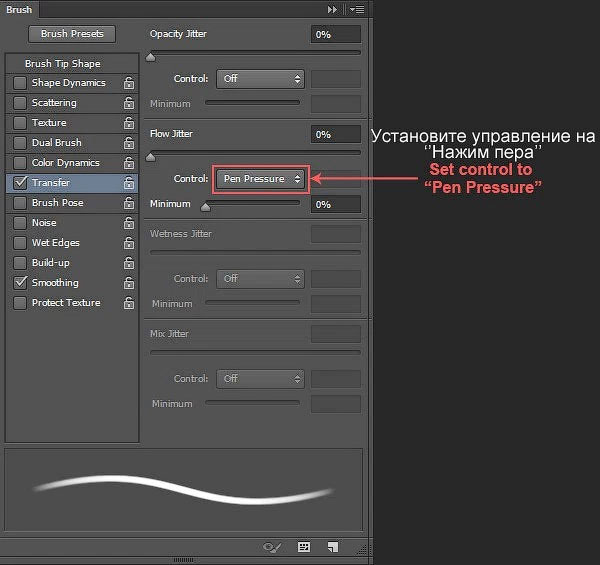The width and height of the screenshot is (600, 565).
Task: Click the Dual Brush lock icon
Action: 129,143
